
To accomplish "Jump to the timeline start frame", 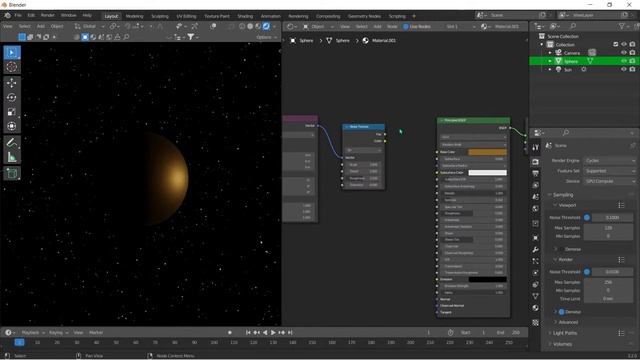I will click(x=248, y=333).
